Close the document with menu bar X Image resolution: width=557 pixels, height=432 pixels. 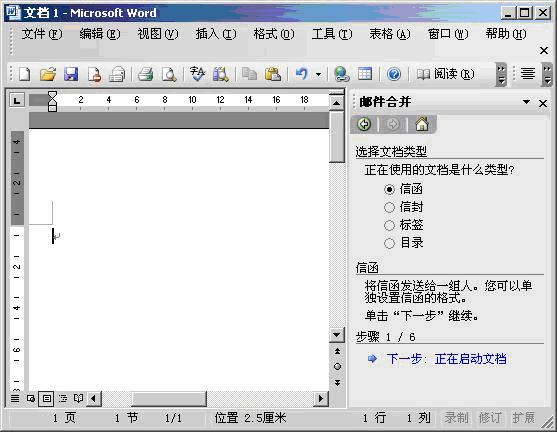(544, 51)
